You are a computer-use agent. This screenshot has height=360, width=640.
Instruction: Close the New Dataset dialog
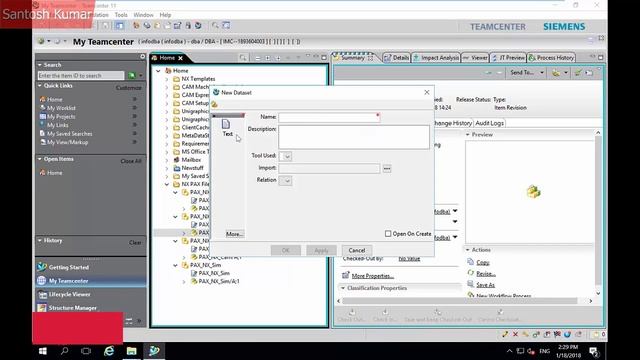(427, 93)
